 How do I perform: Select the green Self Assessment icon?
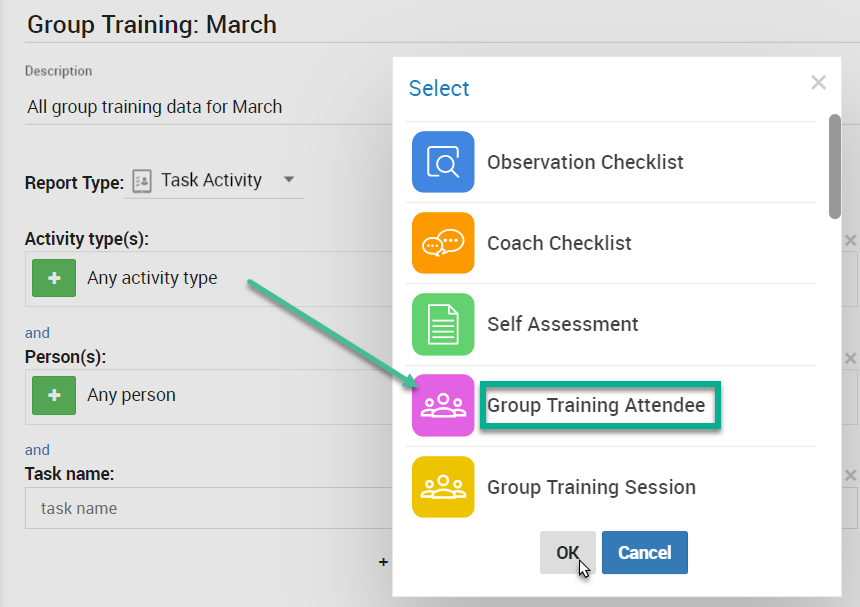[443, 324]
